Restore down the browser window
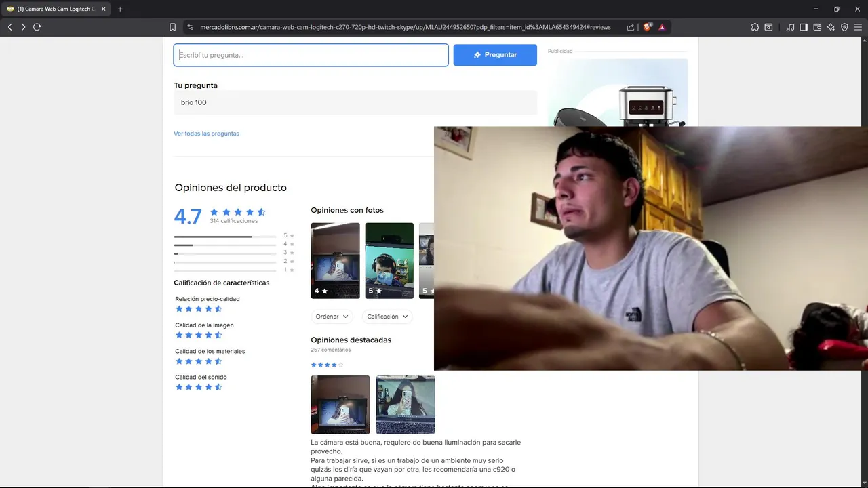This screenshot has height=488, width=868. tap(836, 9)
